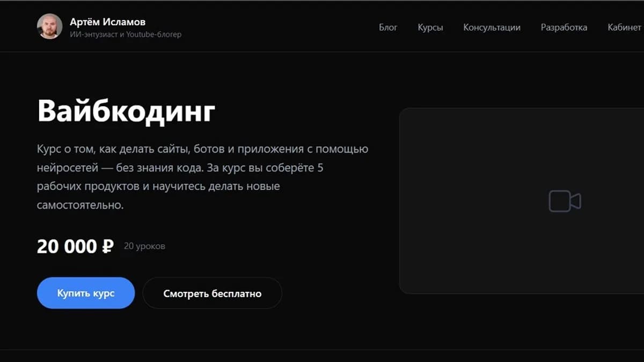This screenshot has width=644, height=362.
Task: Open the video preview panel
Action: [x=522, y=201]
